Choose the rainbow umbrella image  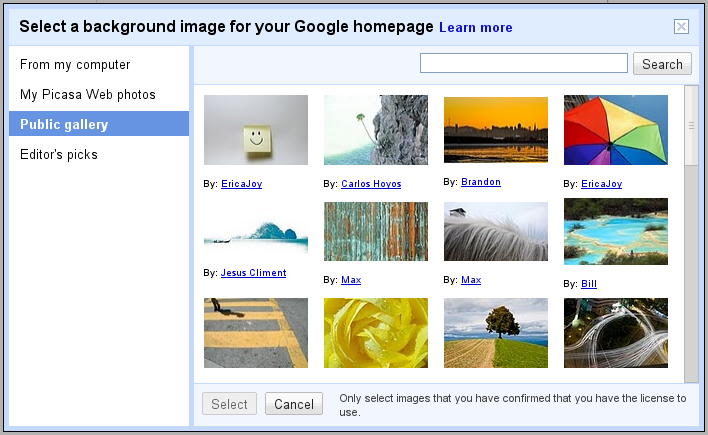coord(616,130)
